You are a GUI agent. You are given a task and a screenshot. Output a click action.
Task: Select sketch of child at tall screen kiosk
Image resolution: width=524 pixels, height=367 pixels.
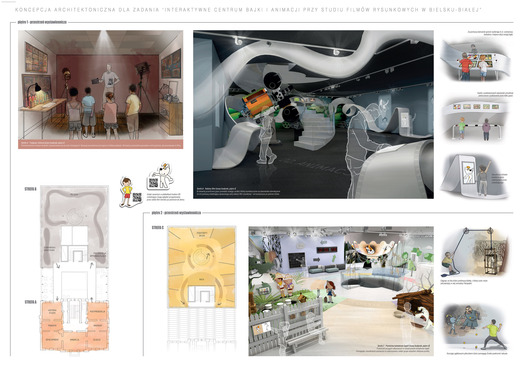tap(475, 175)
